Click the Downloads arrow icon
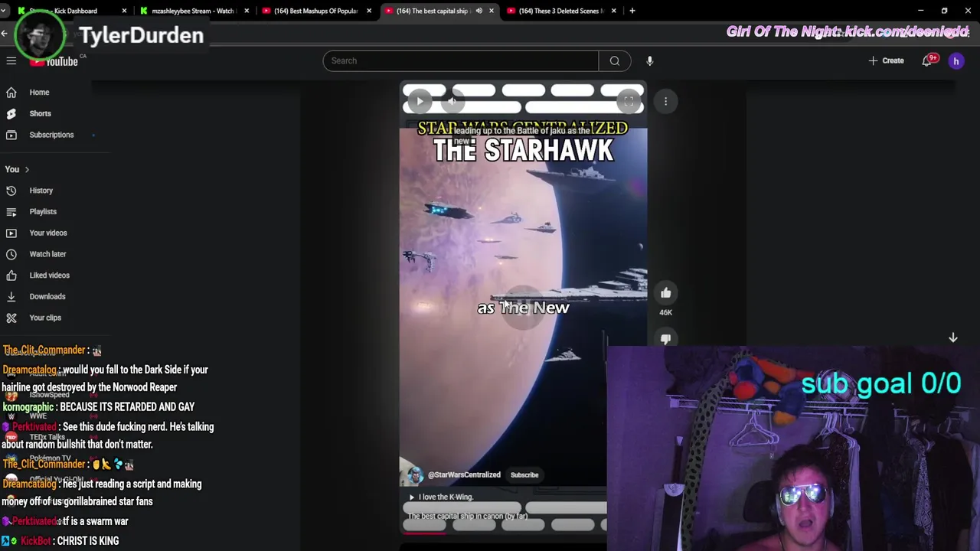Viewport: 980px width, 551px height. (11, 296)
